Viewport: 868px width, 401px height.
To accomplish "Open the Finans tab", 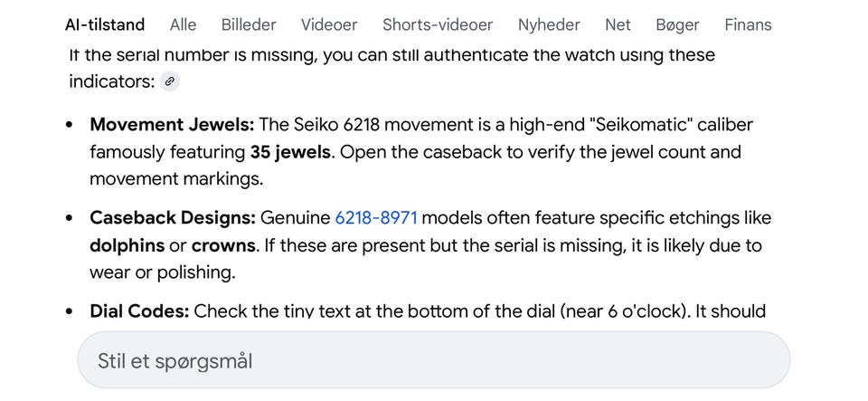I will pyautogui.click(x=748, y=24).
